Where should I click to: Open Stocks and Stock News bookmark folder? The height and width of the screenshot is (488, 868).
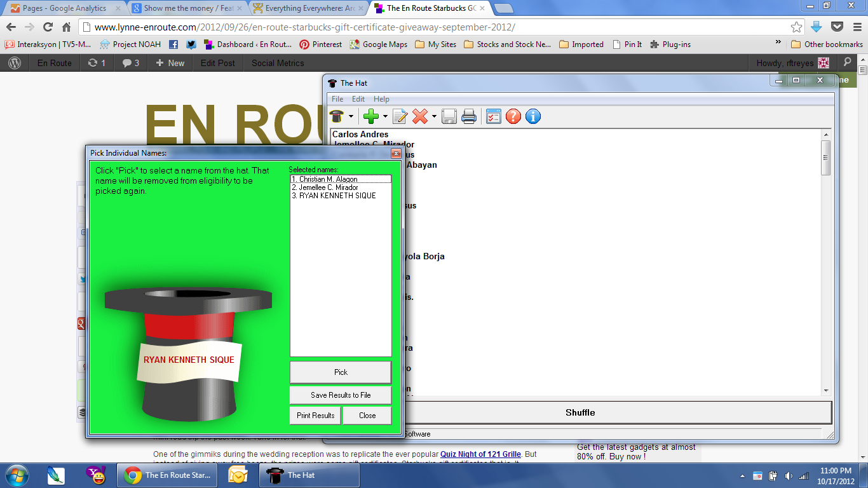(508, 44)
